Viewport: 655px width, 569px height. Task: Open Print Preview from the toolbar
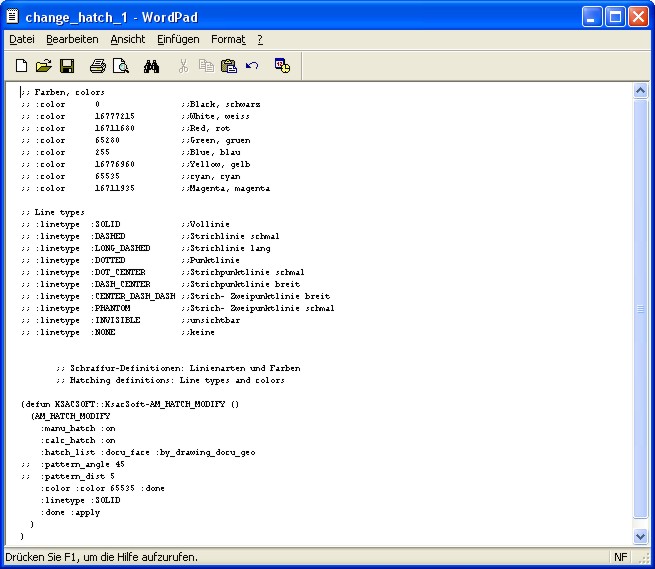120,66
